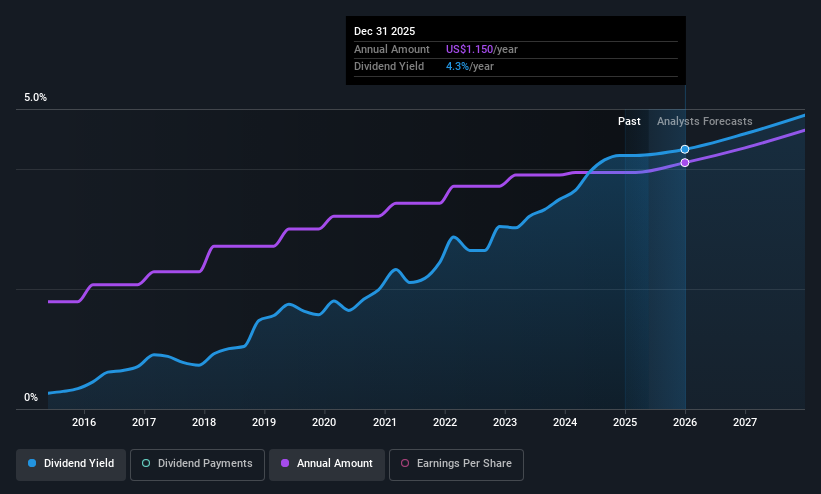Click the US$1.150/year value in tooltip
Screen dimensions: 821x494
482,49
